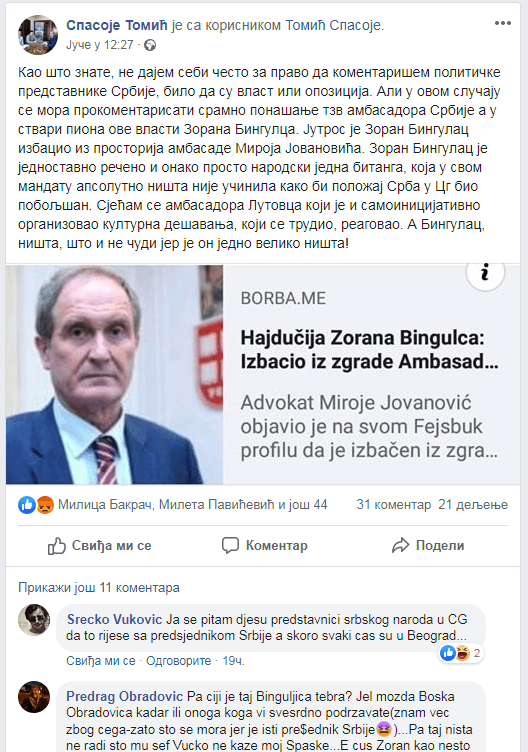Click the link info 'i' icon
528x752 pixels.
point(485,272)
